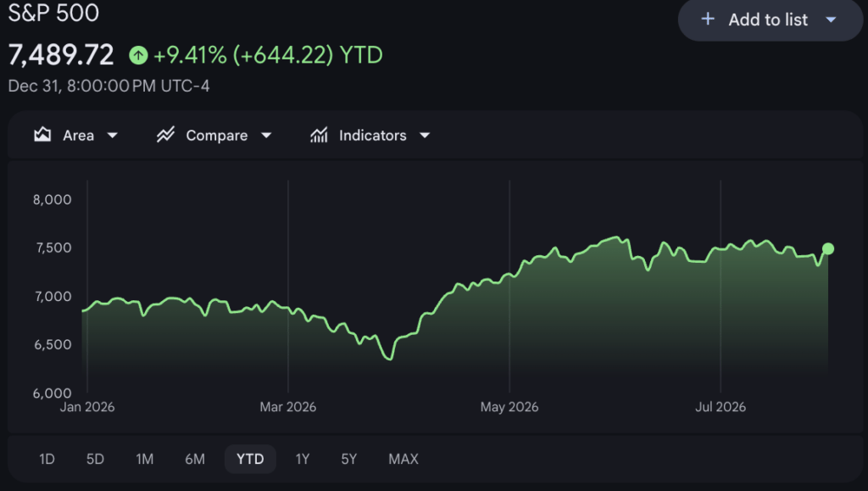This screenshot has height=491, width=868.
Task: Click the Area chart type icon
Action: [x=42, y=135]
